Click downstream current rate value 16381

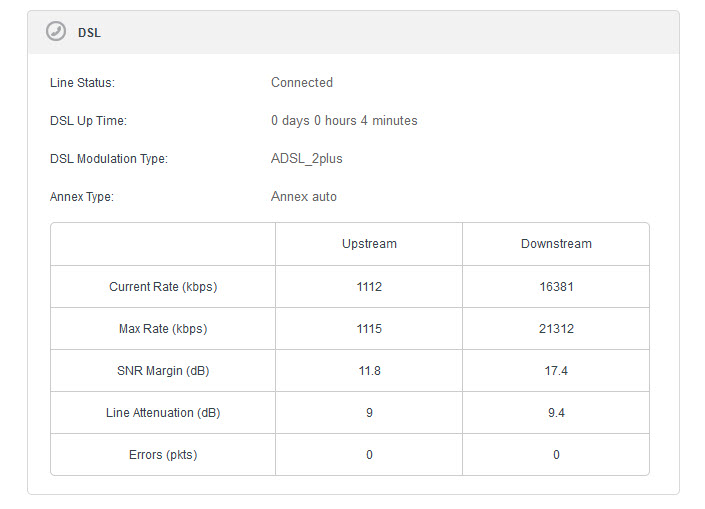coord(556,287)
